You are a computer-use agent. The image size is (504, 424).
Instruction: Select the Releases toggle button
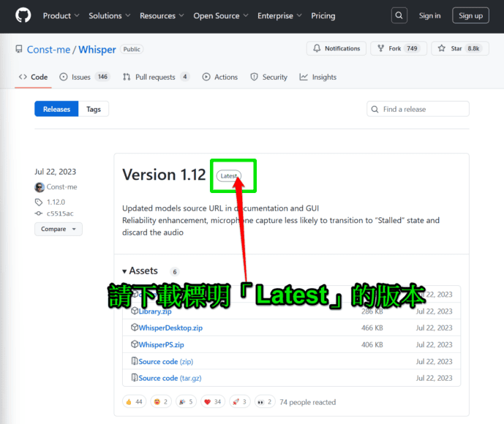[56, 109]
